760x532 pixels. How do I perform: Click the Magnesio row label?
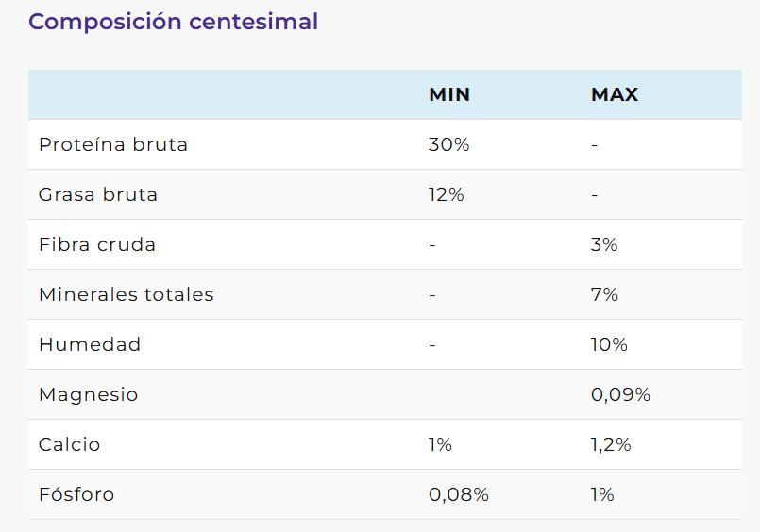point(89,394)
